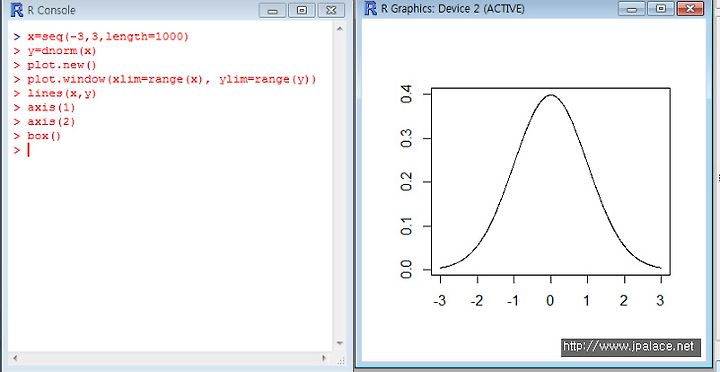Click the y-axis label 0.4 in plot
The width and height of the screenshot is (720, 372).
point(406,94)
